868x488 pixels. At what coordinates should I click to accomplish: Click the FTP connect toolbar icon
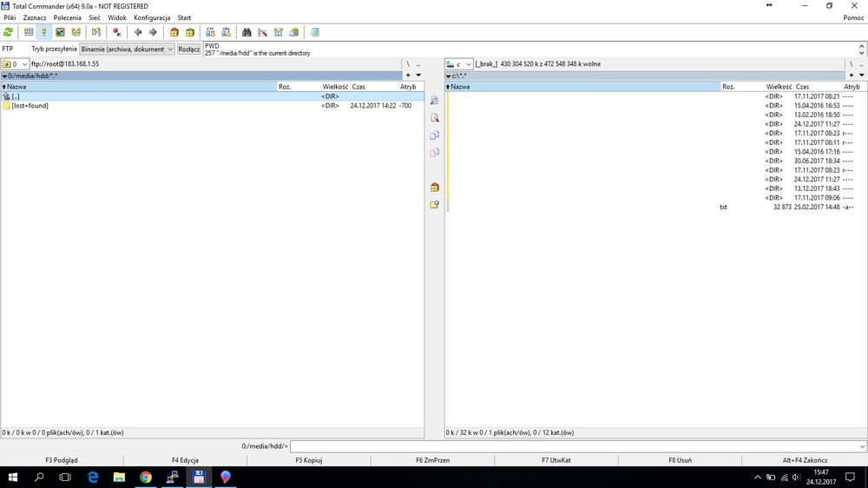[211, 32]
